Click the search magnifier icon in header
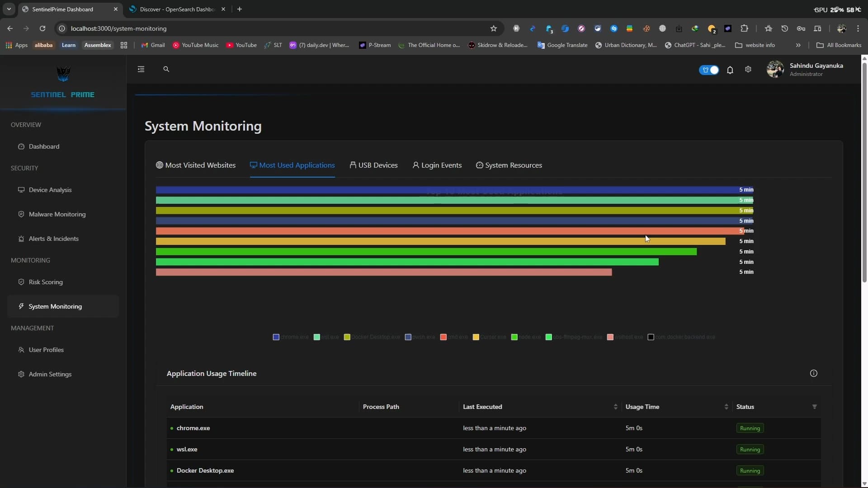This screenshot has width=868, height=488. tap(166, 69)
